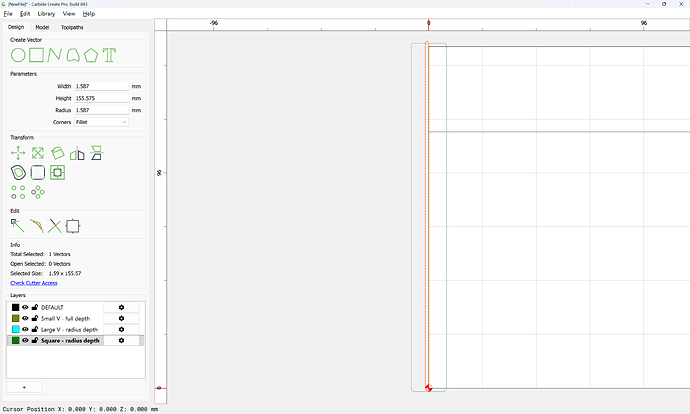Viewport: 690px width, 414px height.
Task: Select the Rectangle vector tool
Action: (x=37, y=55)
